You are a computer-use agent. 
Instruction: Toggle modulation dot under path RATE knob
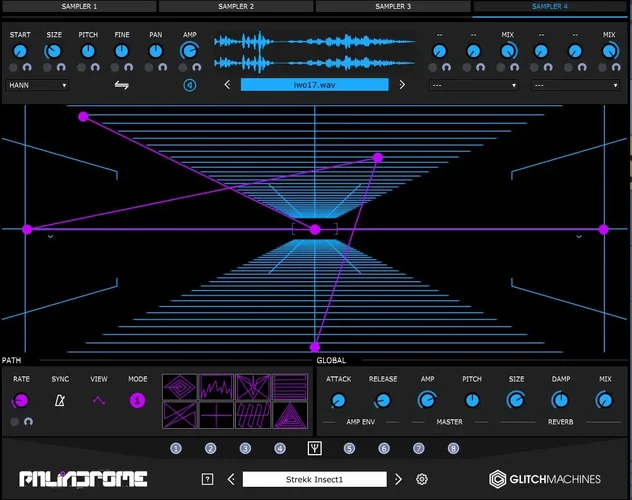(15, 422)
